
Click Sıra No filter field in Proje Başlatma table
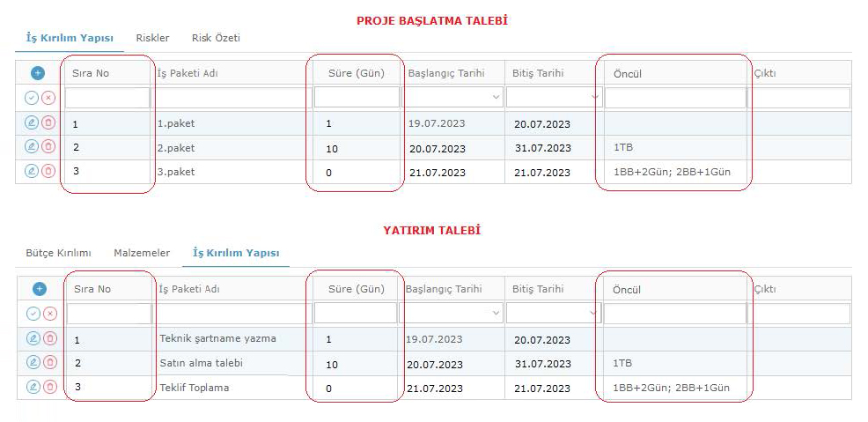(107, 97)
